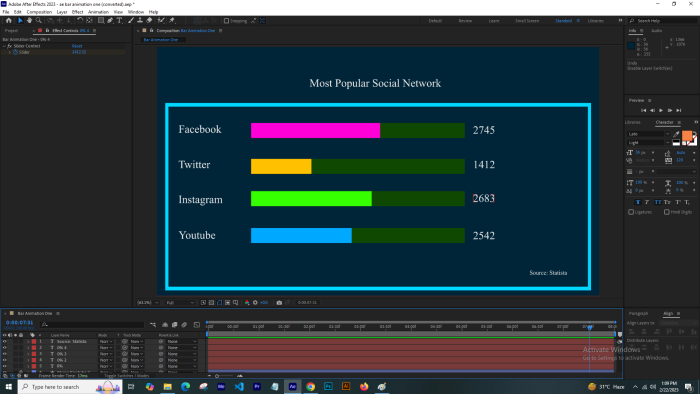
Task: Select the Default workspace
Action: (435, 21)
